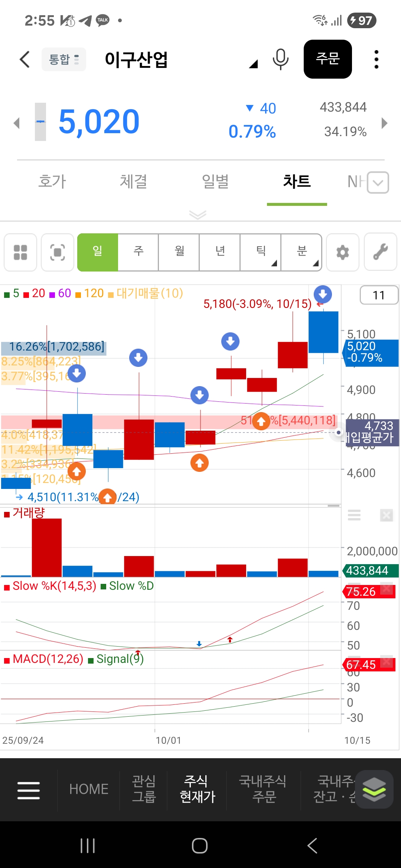Open the chart grid layout icon
401x868 pixels.
point(20,252)
